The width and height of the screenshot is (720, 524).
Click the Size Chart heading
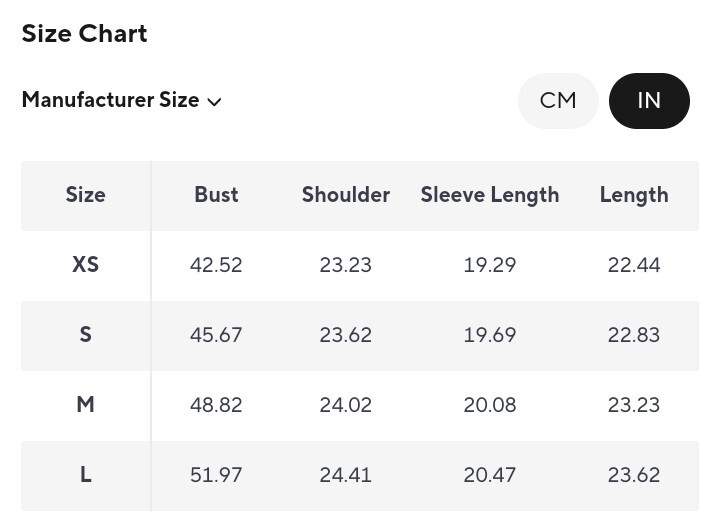click(84, 34)
